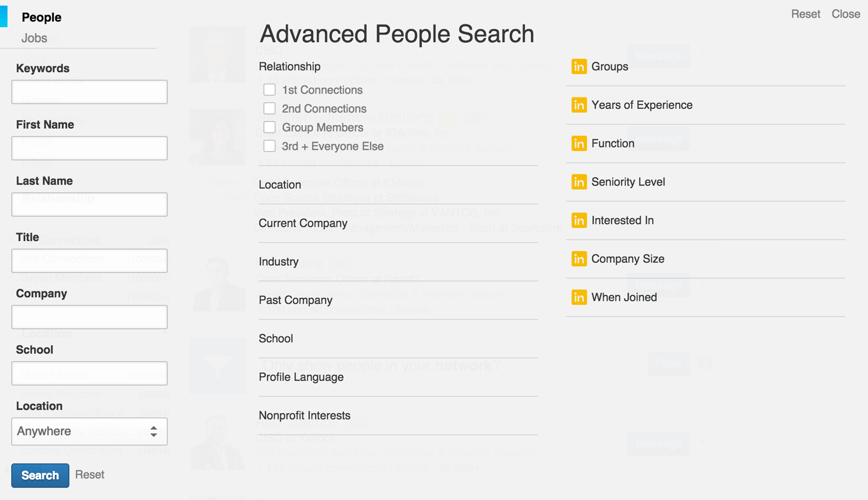This screenshot has width=868, height=500.
Task: Check the 2nd Connections box
Action: (x=270, y=108)
